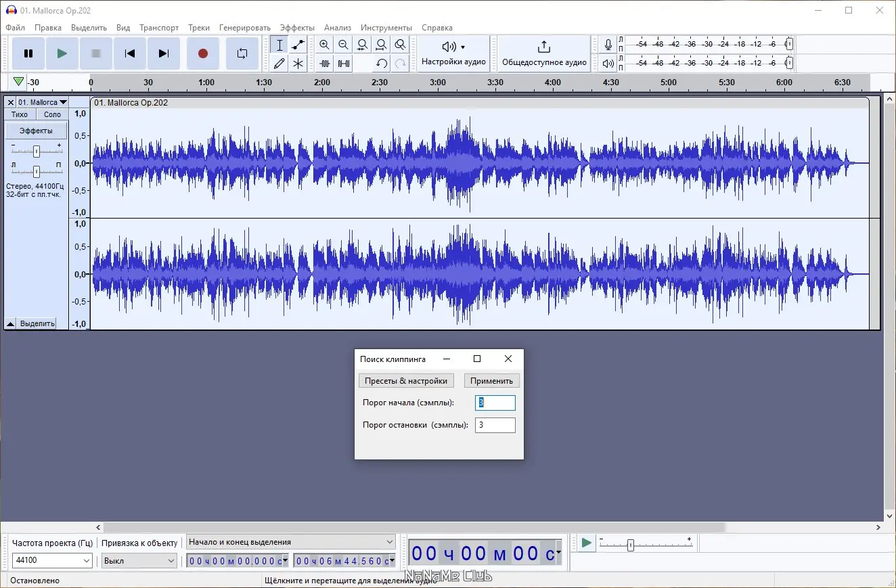896x588 pixels.
Task: Pause playback with the Pause button
Action: click(28, 53)
